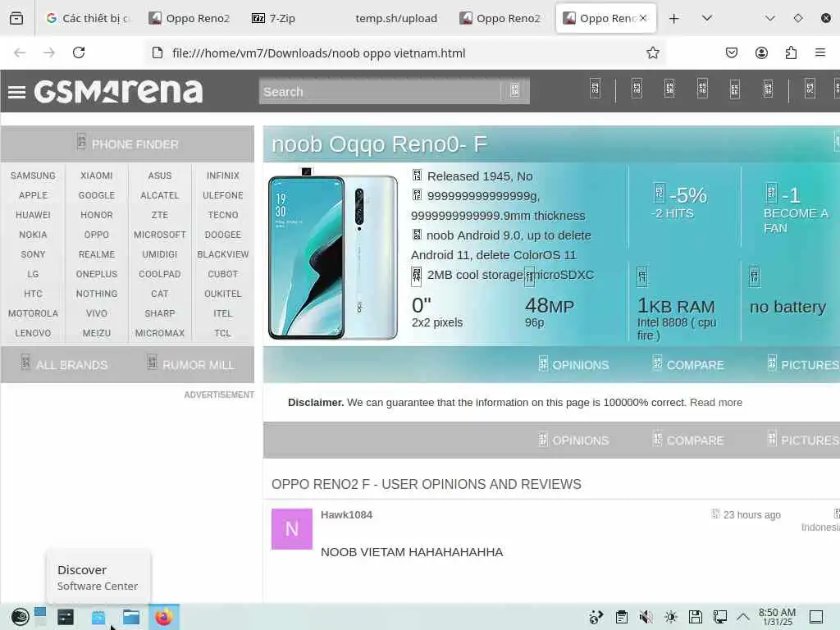Switch to the second Oppo Reno2 tab
The width and height of the screenshot is (840, 630).
[500, 18]
